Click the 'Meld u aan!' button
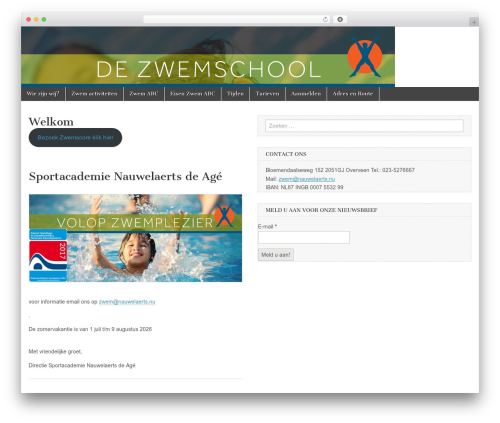Image resolution: width=500 pixels, height=423 pixels. pyautogui.click(x=276, y=255)
